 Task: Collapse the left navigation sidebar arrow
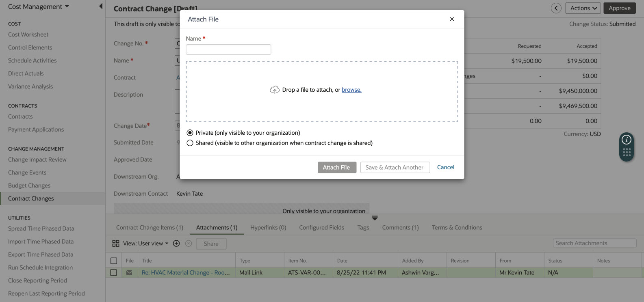click(x=100, y=6)
